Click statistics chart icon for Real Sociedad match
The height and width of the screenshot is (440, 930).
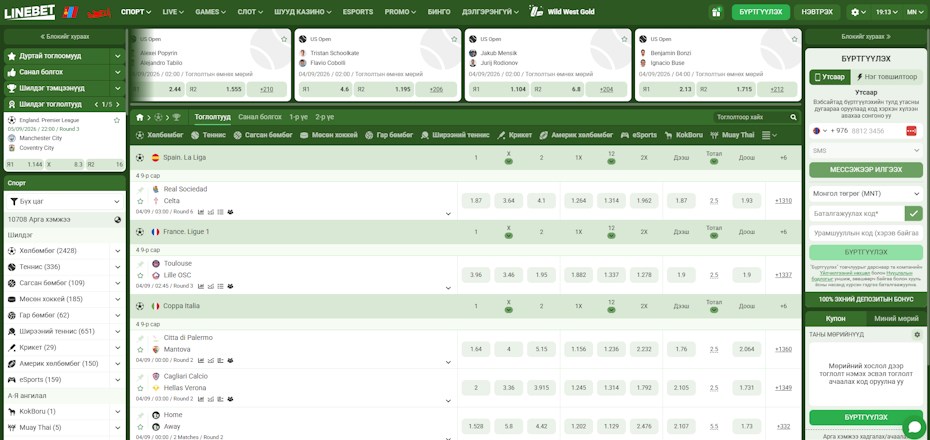coord(201,211)
